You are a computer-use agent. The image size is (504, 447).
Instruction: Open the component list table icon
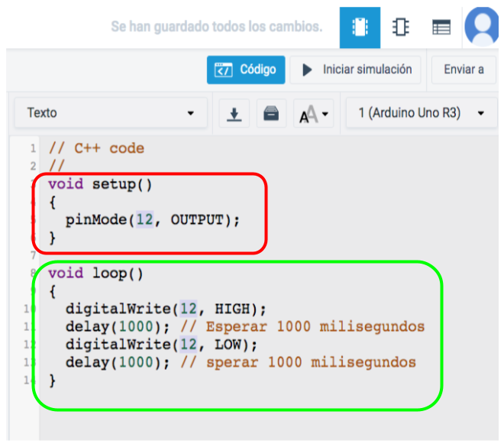441,28
